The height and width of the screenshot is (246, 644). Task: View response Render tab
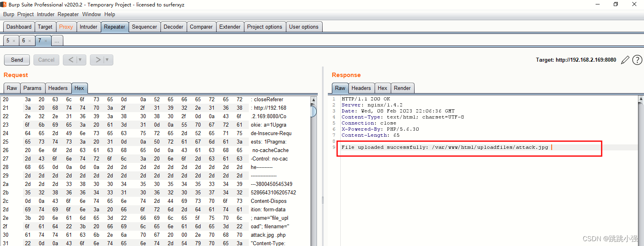[402, 88]
